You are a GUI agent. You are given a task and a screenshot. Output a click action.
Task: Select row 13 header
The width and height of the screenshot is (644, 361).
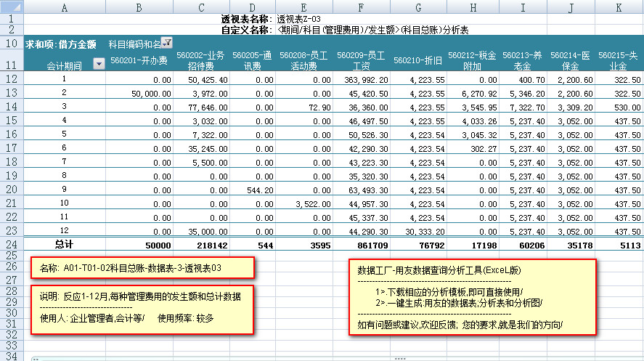12,92
